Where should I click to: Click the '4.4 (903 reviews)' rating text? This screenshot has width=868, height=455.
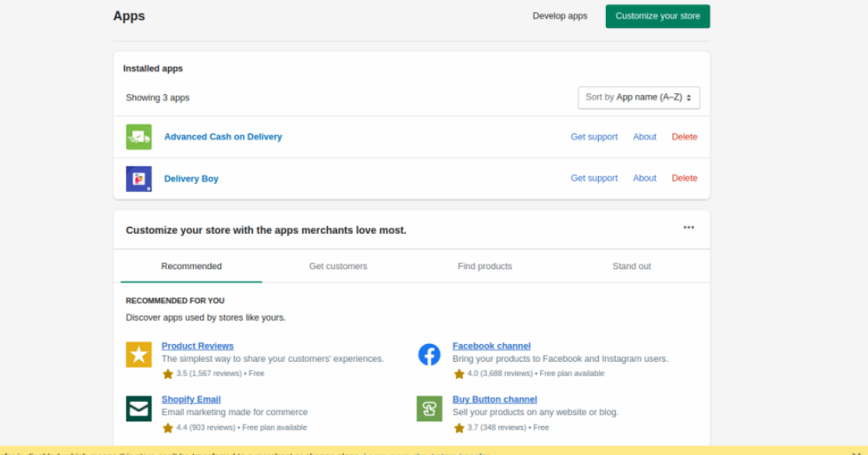(206, 428)
